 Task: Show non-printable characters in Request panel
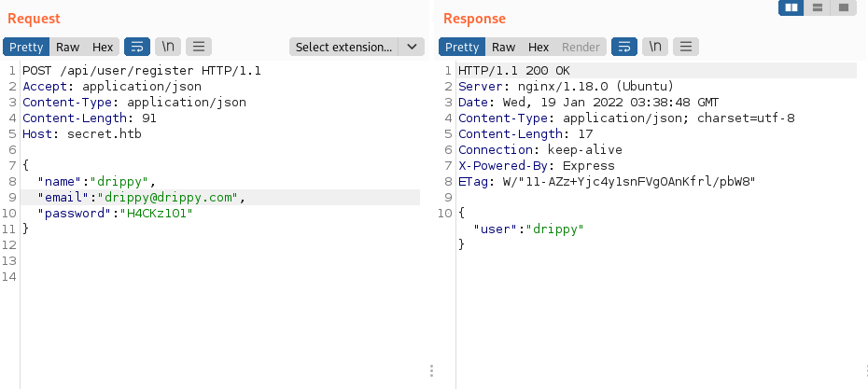tap(168, 47)
